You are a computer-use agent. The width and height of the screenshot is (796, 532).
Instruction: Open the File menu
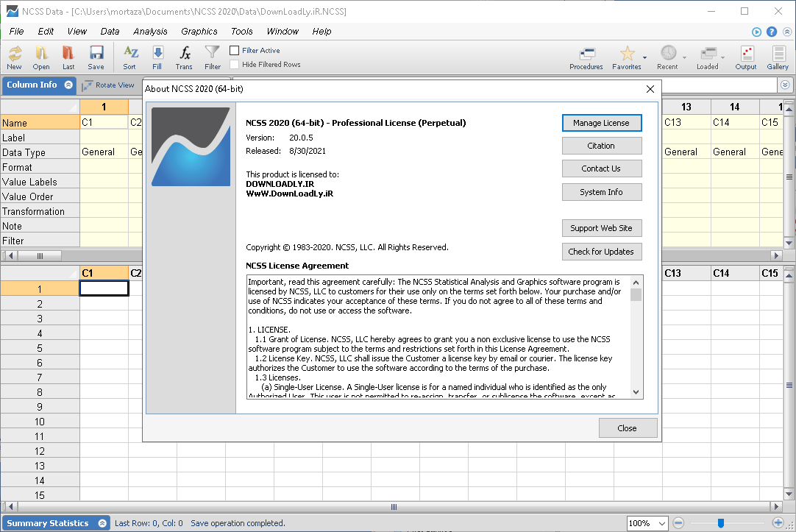point(16,32)
